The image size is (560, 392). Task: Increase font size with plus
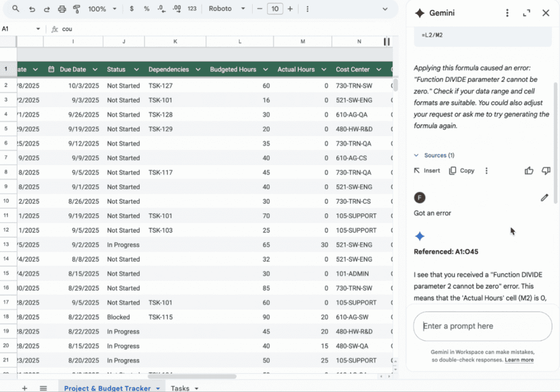[290, 9]
